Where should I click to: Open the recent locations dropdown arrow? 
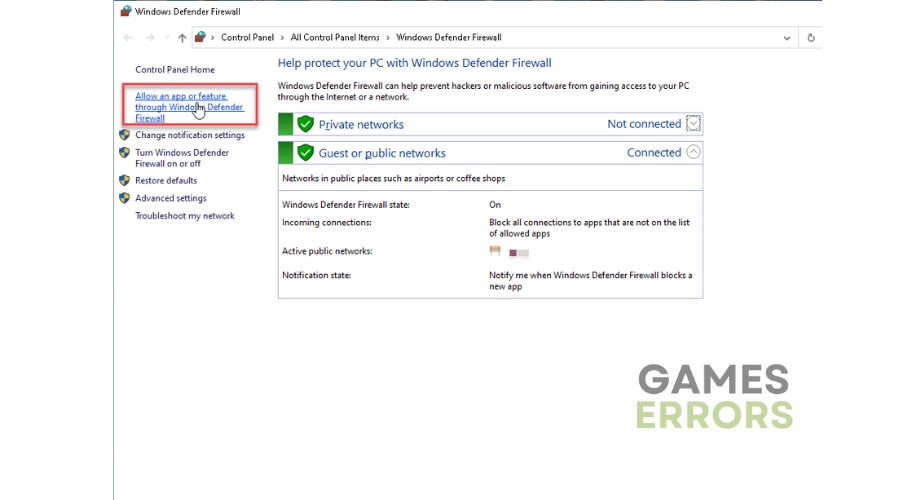coord(166,38)
